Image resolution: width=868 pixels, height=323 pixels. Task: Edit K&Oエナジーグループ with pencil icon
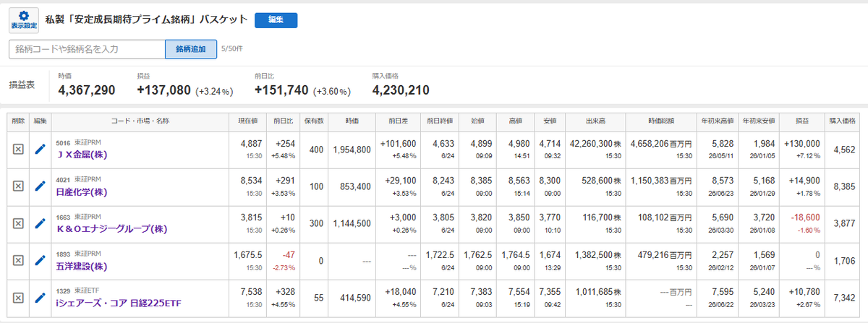(x=40, y=223)
